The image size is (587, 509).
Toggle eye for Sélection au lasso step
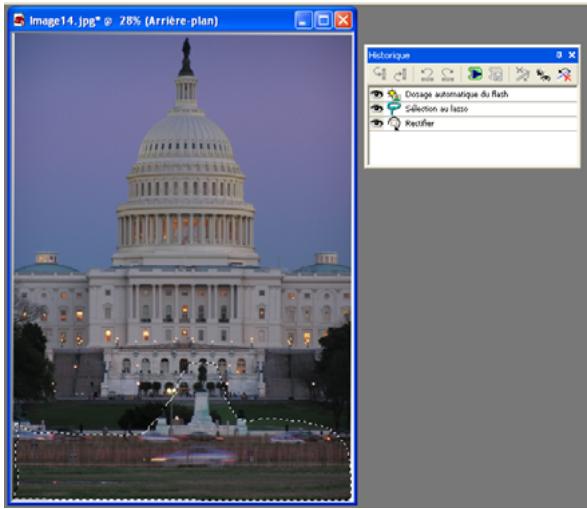377,109
